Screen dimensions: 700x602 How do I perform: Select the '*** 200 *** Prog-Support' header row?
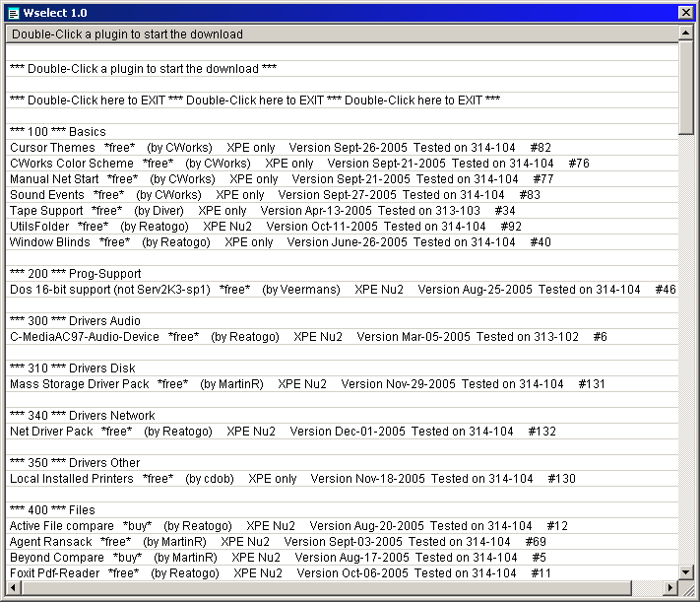click(x=342, y=274)
